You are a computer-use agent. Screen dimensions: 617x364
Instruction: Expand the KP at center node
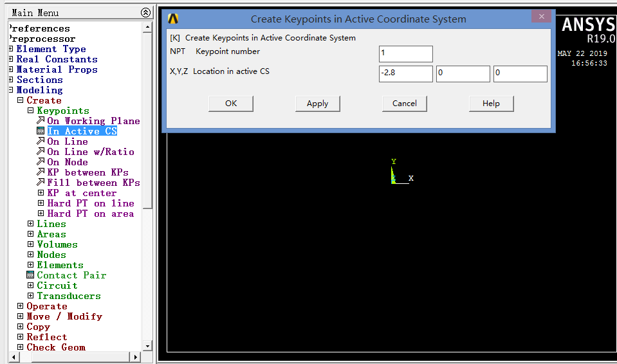tap(41, 193)
